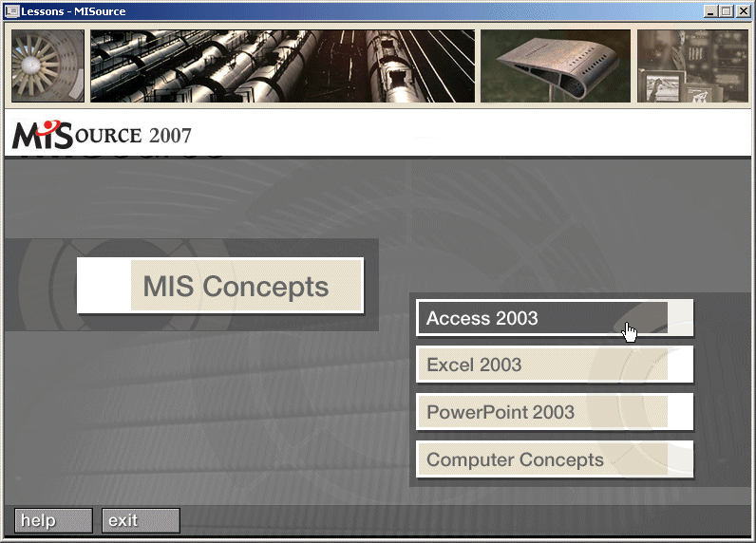Click the airfoil wing banner image
Viewport: 756px width, 543px height.
[556, 66]
